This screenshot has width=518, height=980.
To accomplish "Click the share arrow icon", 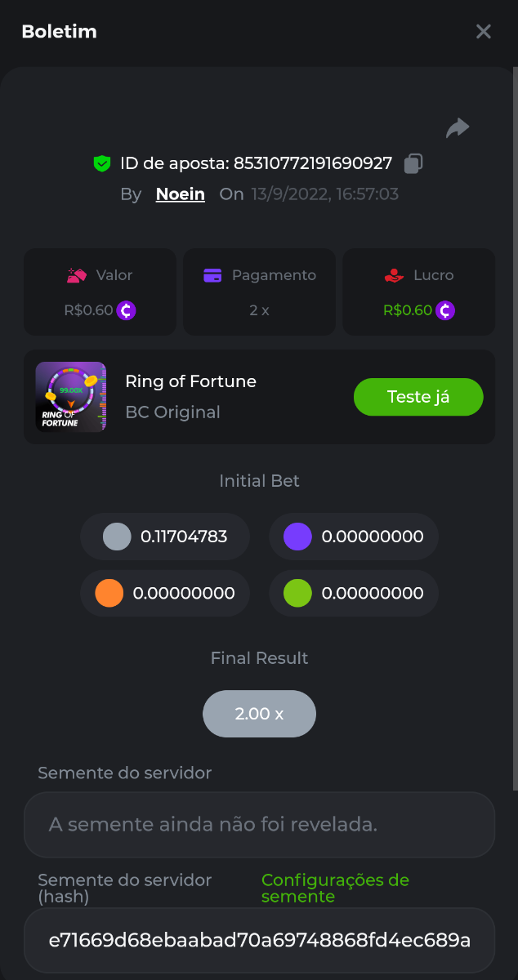I will (x=458, y=128).
